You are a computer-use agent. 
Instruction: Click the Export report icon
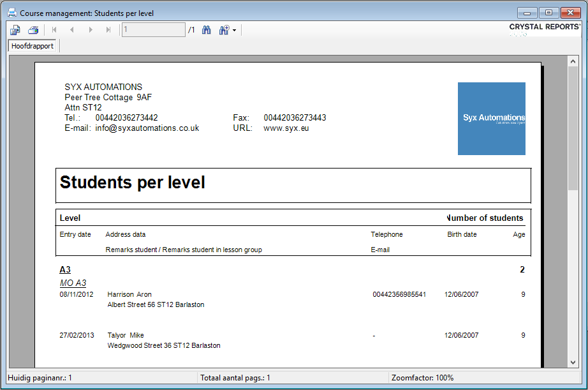[x=15, y=30]
